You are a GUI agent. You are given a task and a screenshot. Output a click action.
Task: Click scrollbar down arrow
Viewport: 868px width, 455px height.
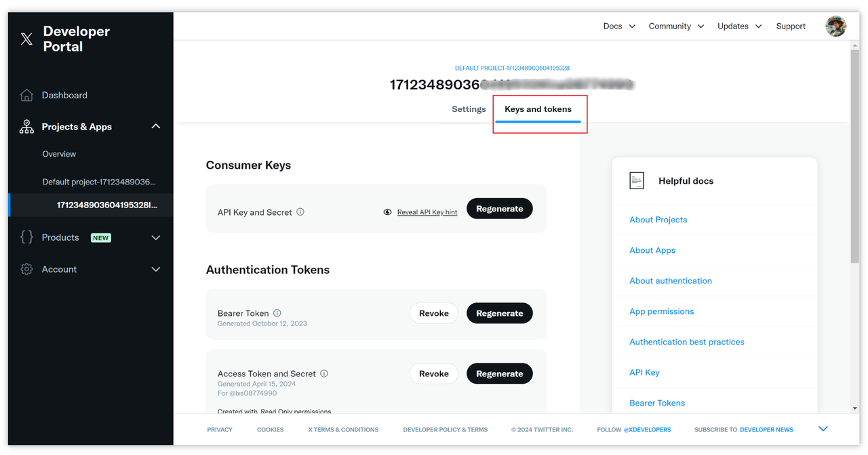pyautogui.click(x=854, y=409)
